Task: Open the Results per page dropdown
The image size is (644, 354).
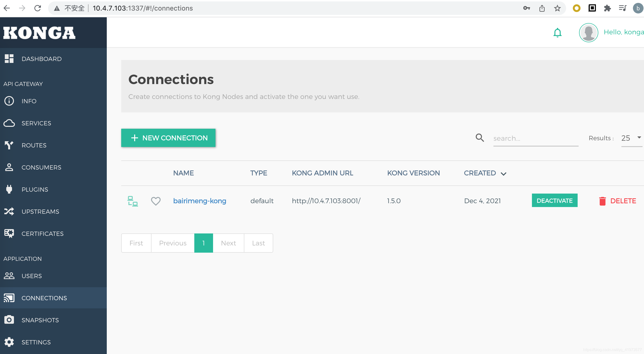Action: coord(631,138)
